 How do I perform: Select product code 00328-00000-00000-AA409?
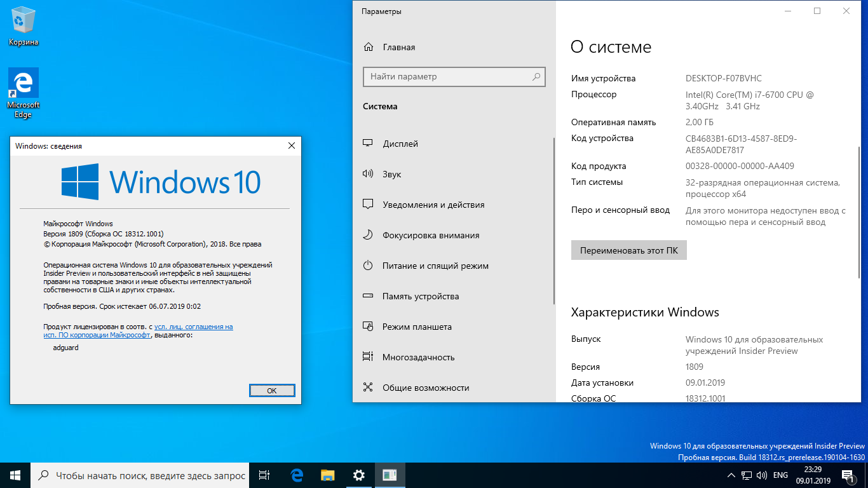click(x=740, y=166)
